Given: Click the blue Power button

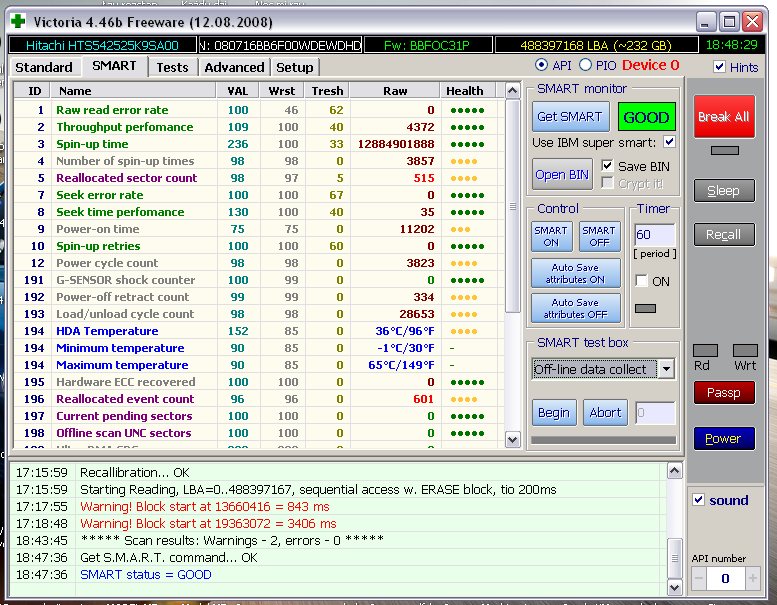Looking at the screenshot, I should tap(724, 439).
